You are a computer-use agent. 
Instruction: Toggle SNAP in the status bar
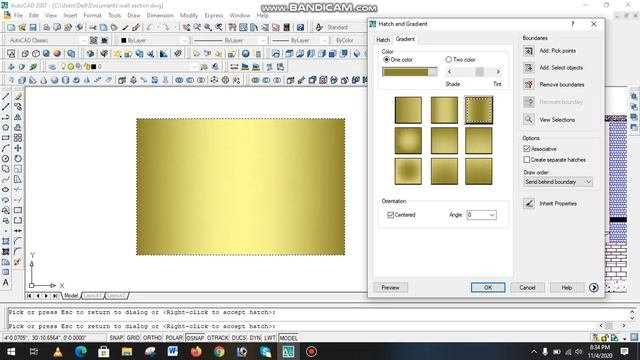point(116,338)
